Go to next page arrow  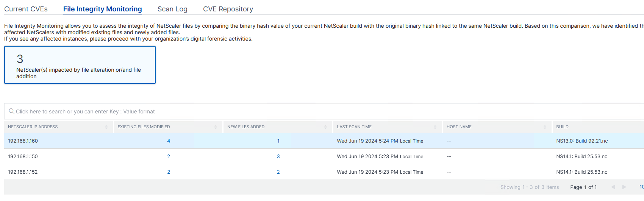624,187
